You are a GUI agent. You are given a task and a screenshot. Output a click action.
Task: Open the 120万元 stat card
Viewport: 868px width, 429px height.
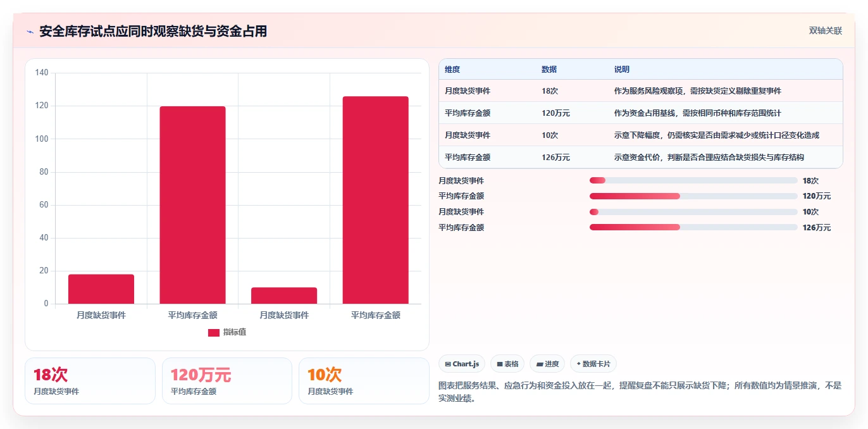[x=227, y=381]
